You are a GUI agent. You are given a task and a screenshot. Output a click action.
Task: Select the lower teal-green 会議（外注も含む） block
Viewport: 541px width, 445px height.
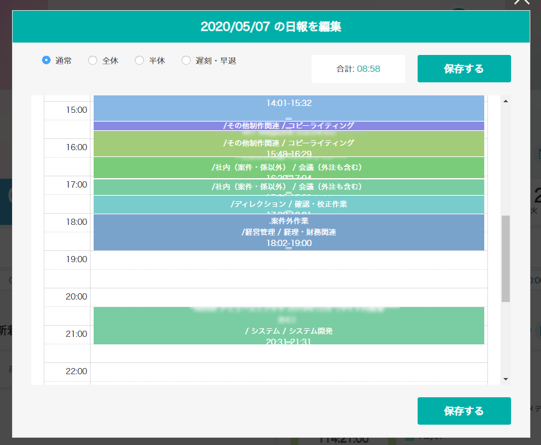(289, 187)
